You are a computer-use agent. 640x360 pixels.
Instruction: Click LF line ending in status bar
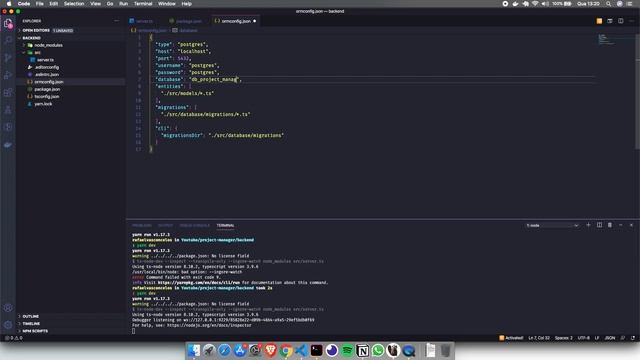coord(597,338)
